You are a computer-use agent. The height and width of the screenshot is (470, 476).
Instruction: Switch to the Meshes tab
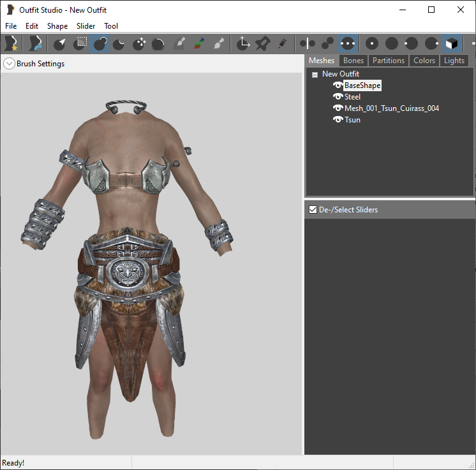(x=322, y=61)
